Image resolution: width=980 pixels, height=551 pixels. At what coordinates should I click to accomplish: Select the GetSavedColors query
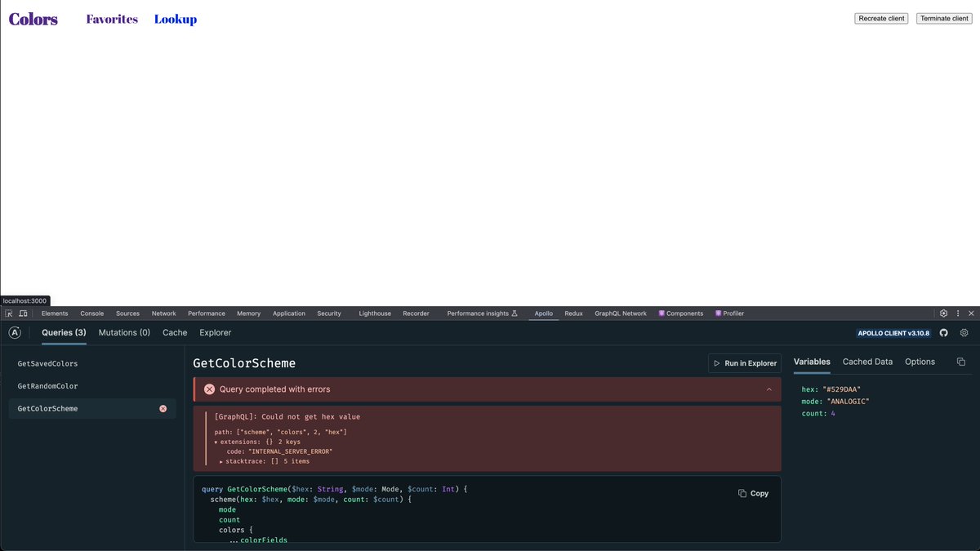click(92, 363)
